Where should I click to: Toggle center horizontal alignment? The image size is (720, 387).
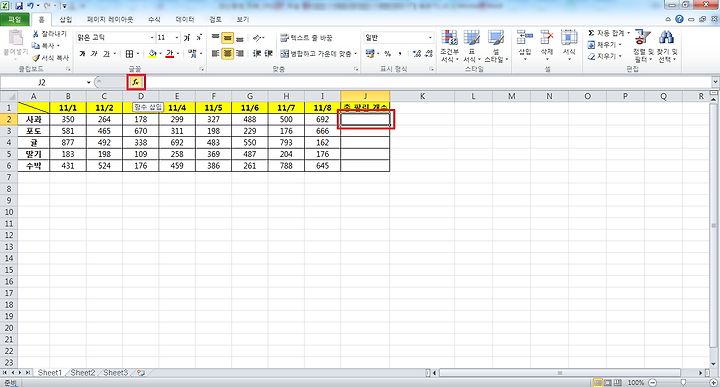pyautogui.click(x=227, y=54)
